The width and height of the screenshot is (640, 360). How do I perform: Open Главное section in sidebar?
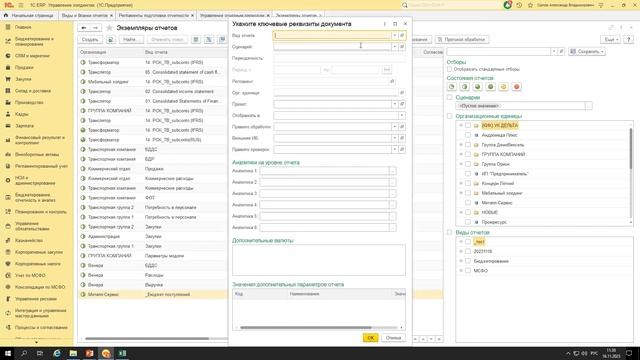(23, 27)
